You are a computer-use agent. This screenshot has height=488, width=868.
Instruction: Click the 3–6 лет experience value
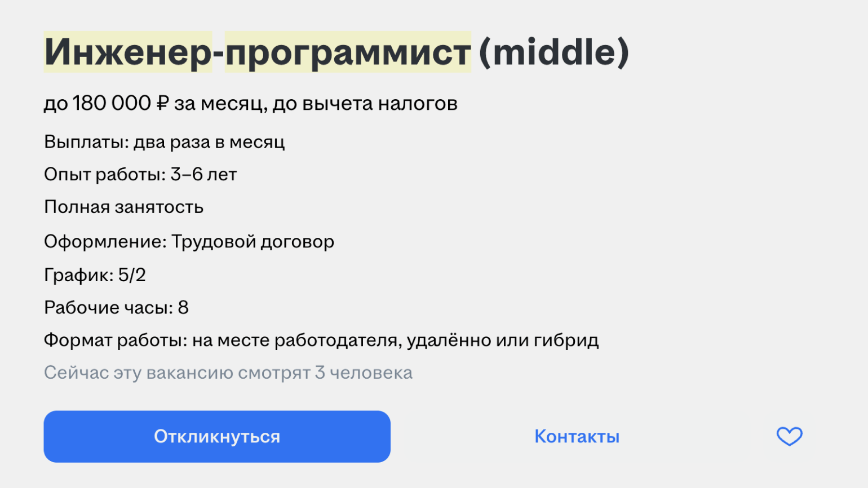pyautogui.click(x=203, y=175)
